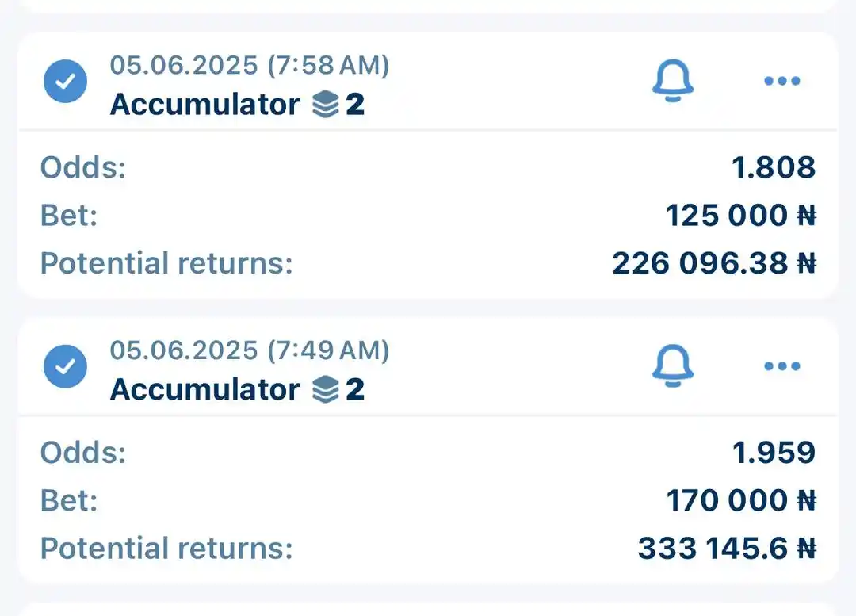Open the three-dot menu for the 7:58 AM bet
The width and height of the screenshot is (856, 616).
pyautogui.click(x=782, y=81)
